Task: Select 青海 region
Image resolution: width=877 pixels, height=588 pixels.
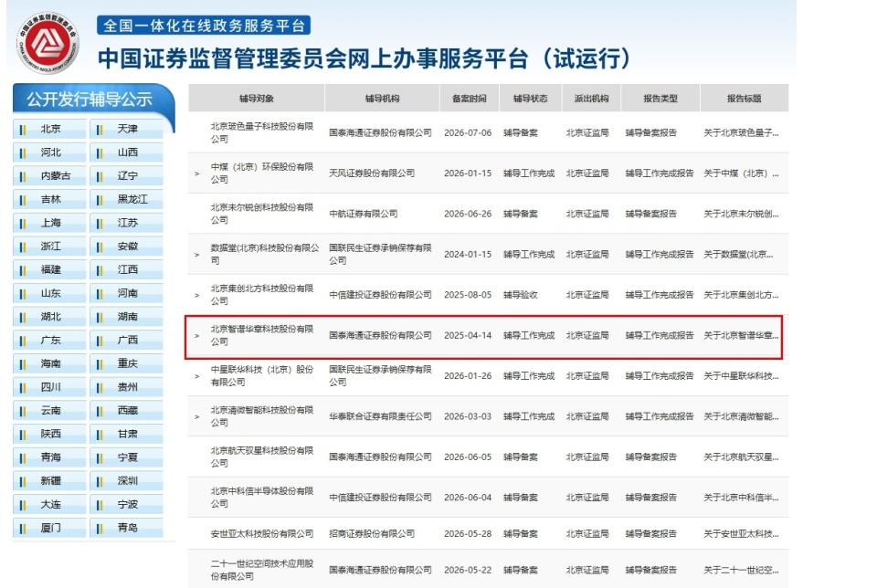Action: point(49,457)
